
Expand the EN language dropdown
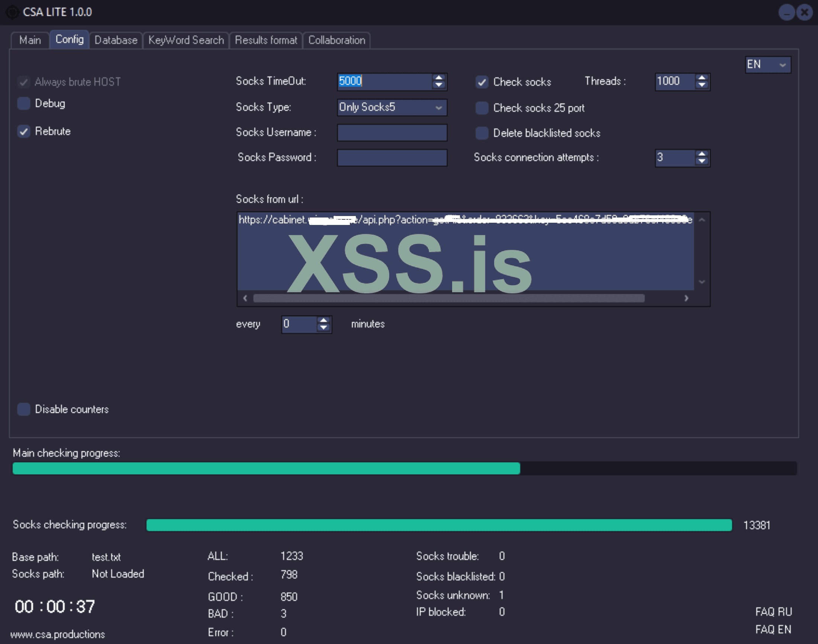pyautogui.click(x=767, y=64)
